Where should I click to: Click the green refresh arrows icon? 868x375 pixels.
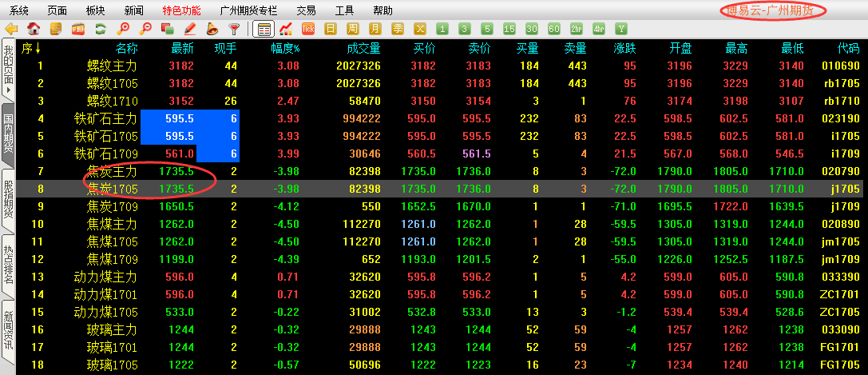(101, 29)
